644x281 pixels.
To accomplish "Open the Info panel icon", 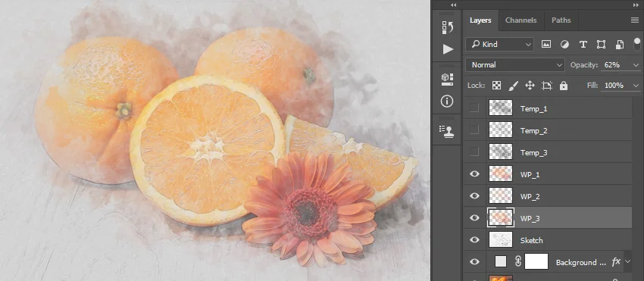I will tap(447, 101).
